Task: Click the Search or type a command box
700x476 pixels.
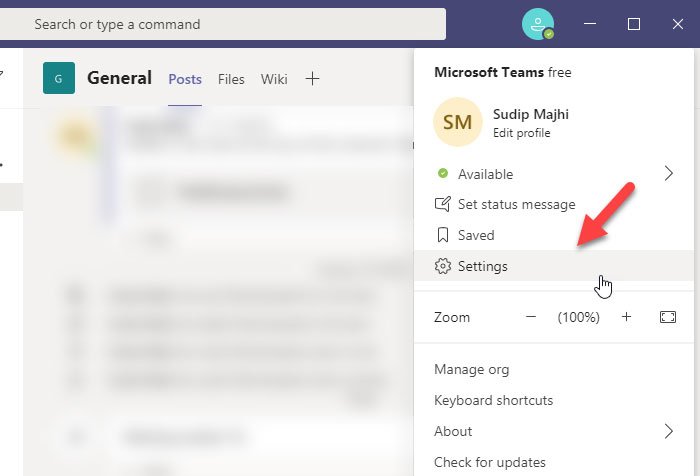Action: tap(220, 24)
